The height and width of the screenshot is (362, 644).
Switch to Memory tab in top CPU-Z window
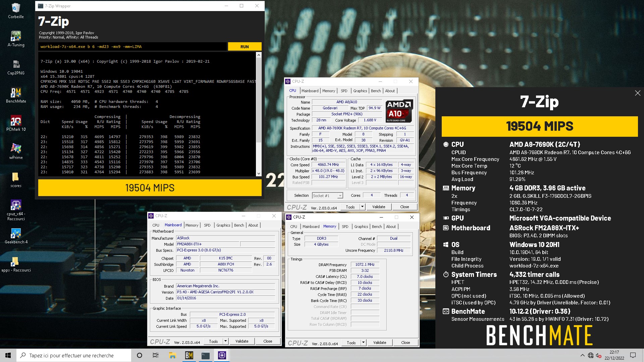[329, 91]
